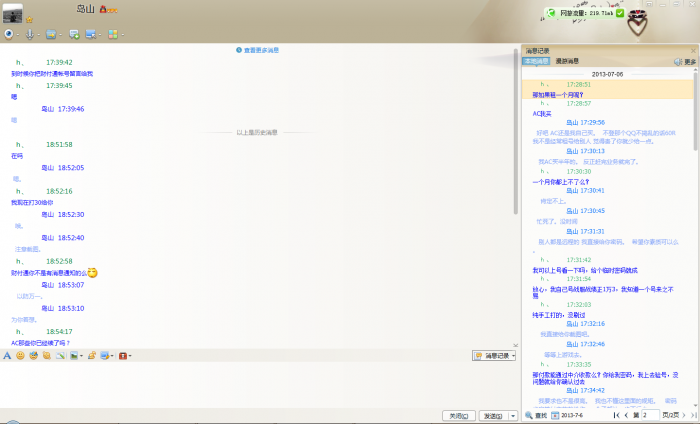The width and height of the screenshot is (700, 424).
Task: Open the 更多 menu in message history
Action: tap(690, 62)
